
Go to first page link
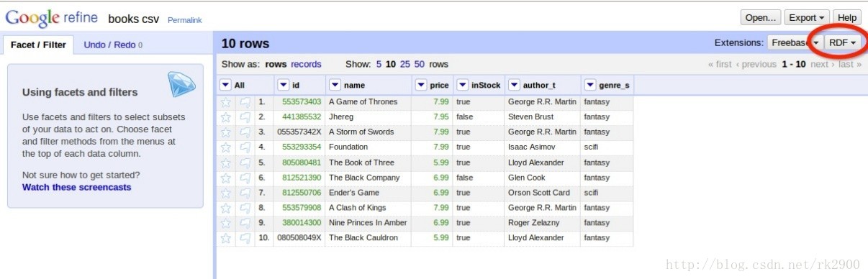click(720, 64)
